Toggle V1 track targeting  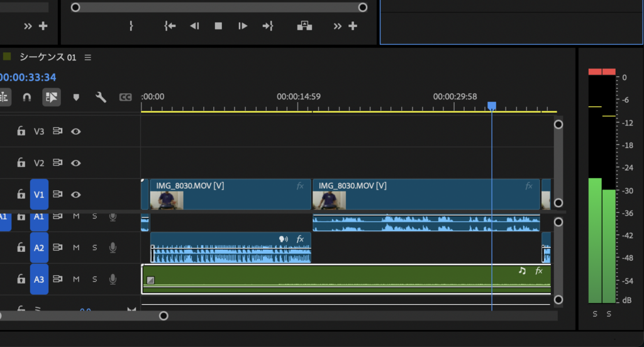39,195
